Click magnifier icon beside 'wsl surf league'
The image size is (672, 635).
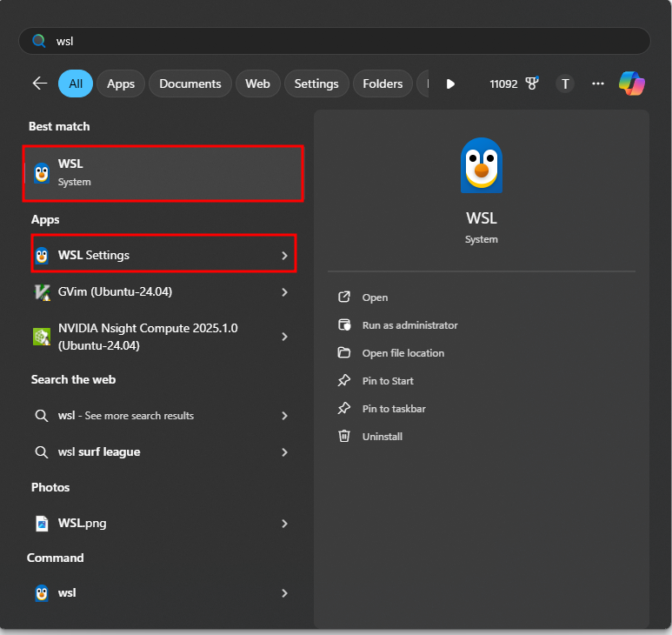pos(42,452)
